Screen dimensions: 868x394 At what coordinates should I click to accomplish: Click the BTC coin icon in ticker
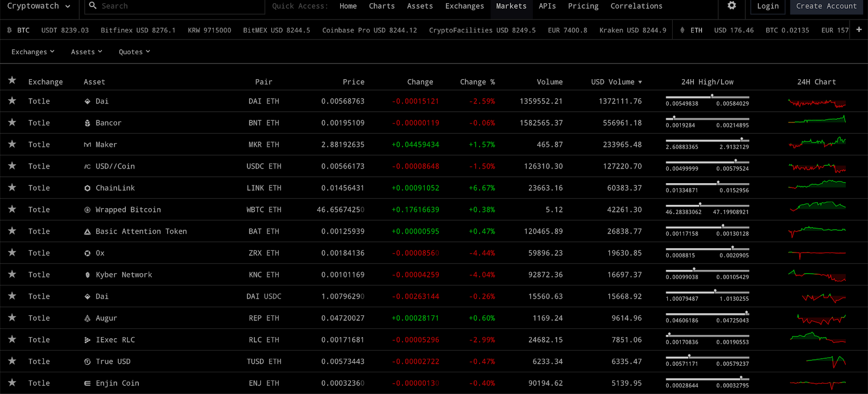[9, 30]
